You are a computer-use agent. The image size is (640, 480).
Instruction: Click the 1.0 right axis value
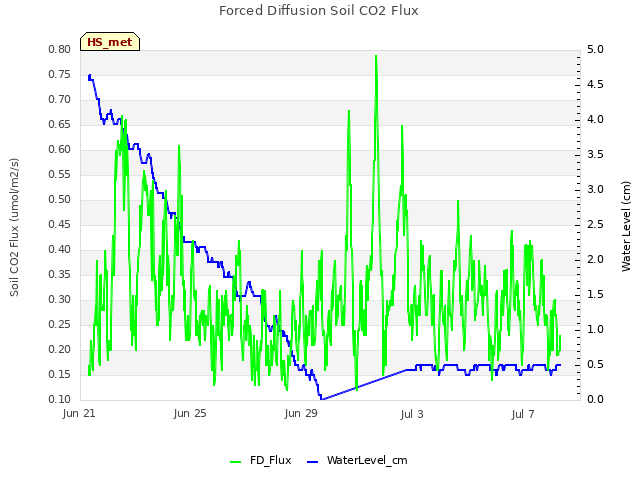click(595, 329)
